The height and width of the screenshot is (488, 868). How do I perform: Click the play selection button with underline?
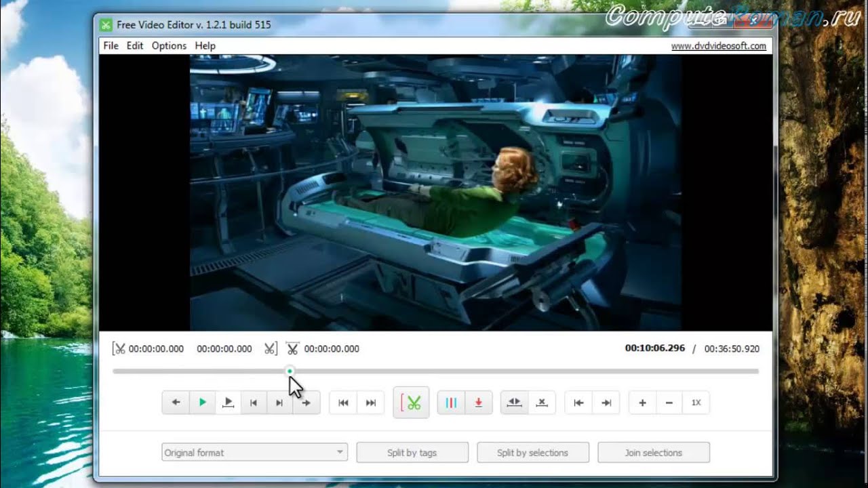pyautogui.click(x=229, y=403)
